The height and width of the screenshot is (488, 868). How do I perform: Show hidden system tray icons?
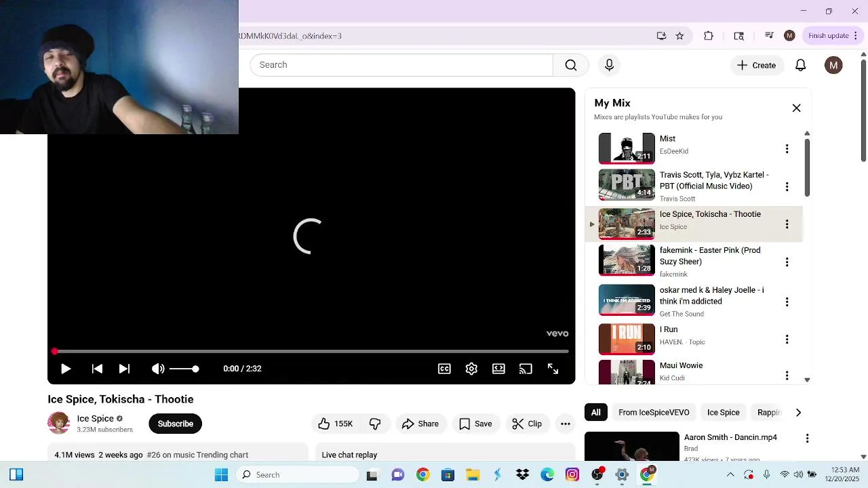[x=730, y=474]
